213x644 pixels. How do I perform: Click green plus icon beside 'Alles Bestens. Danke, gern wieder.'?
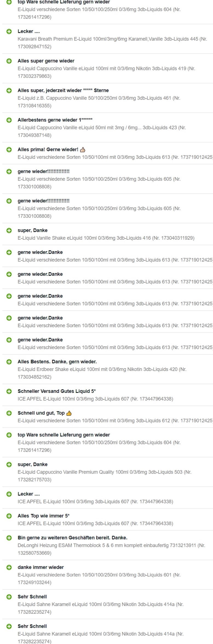tap(9, 362)
